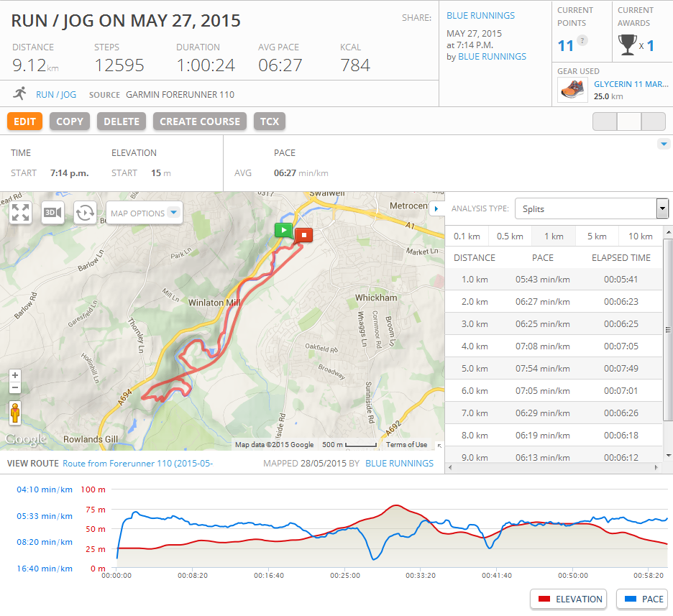The width and height of the screenshot is (673, 616).
Task: Click the orange Edit button
Action: (24, 121)
